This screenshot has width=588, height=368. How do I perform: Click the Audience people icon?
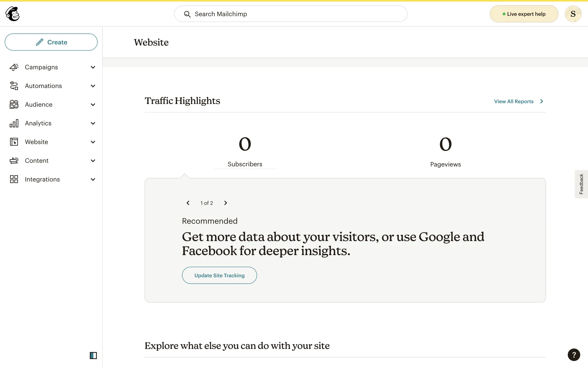click(14, 105)
